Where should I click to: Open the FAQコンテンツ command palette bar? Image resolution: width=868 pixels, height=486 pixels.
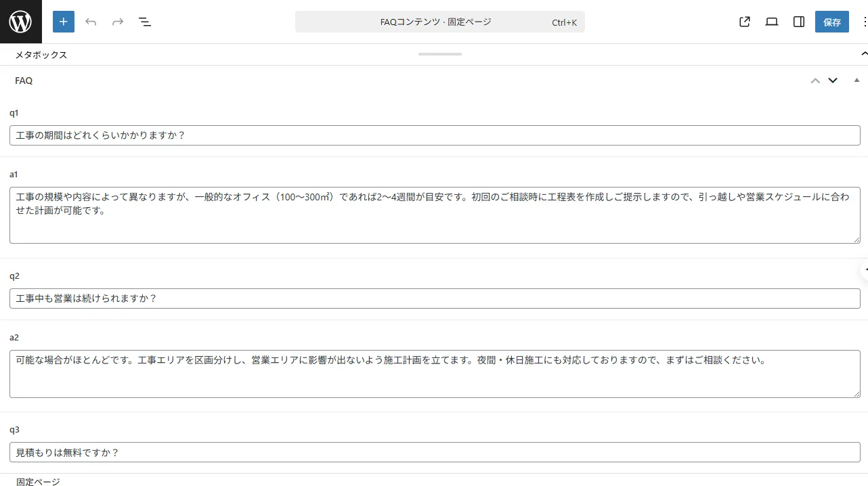click(x=440, y=22)
